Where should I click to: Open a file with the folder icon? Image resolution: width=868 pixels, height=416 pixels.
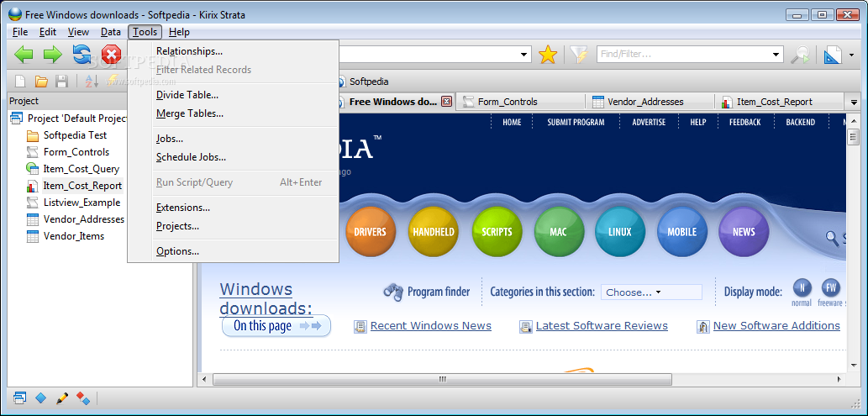[41, 82]
